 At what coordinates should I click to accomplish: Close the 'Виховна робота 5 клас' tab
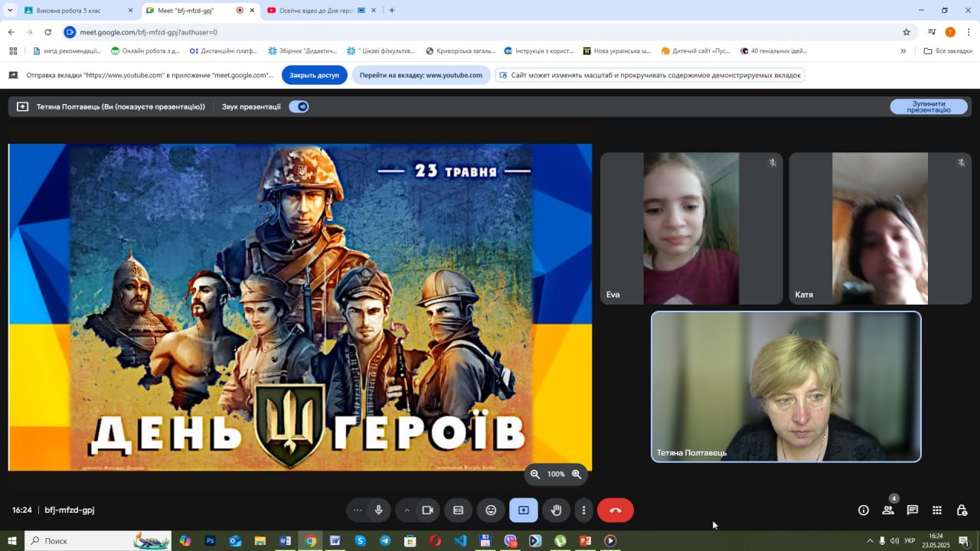pos(130,11)
